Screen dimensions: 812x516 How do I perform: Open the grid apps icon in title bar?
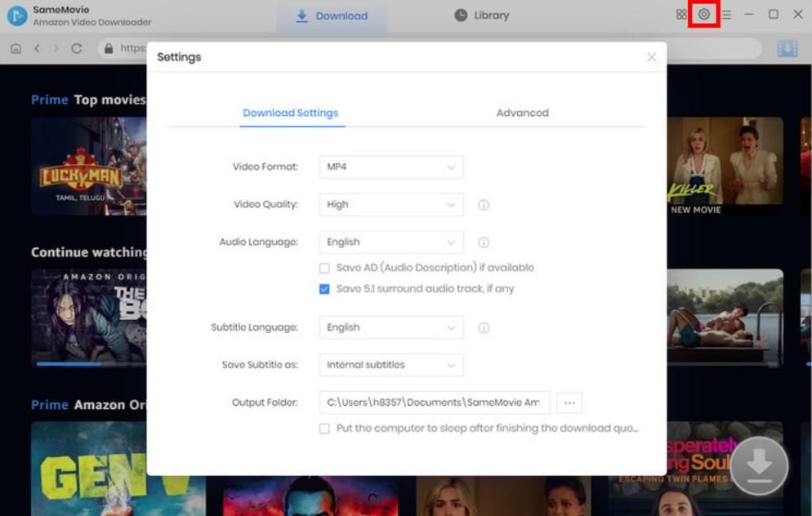[681, 15]
